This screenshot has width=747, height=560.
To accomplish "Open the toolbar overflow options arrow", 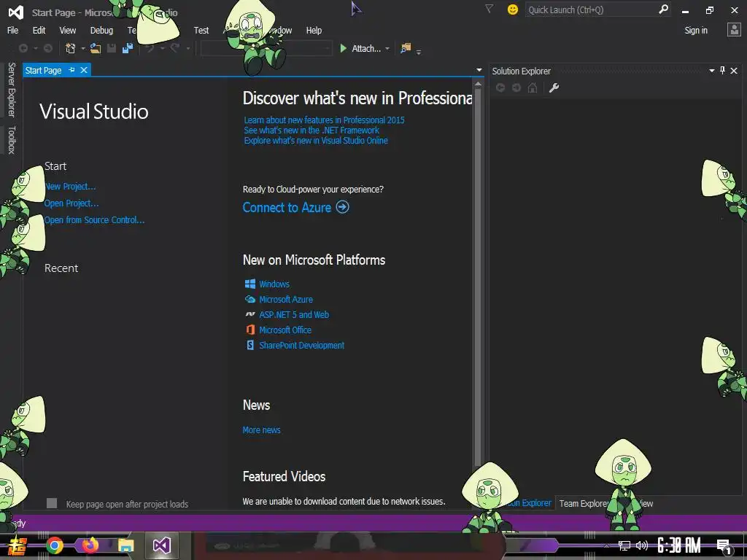I will (419, 52).
